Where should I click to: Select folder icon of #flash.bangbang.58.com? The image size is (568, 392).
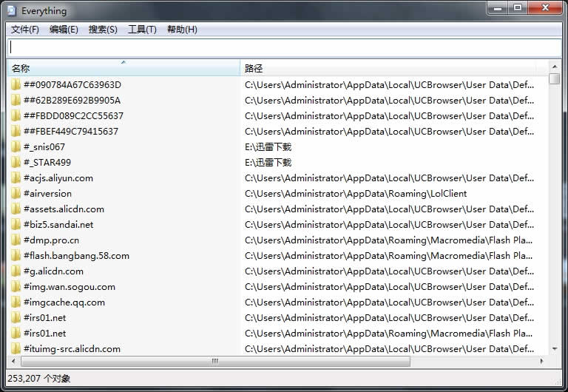pyautogui.click(x=16, y=256)
